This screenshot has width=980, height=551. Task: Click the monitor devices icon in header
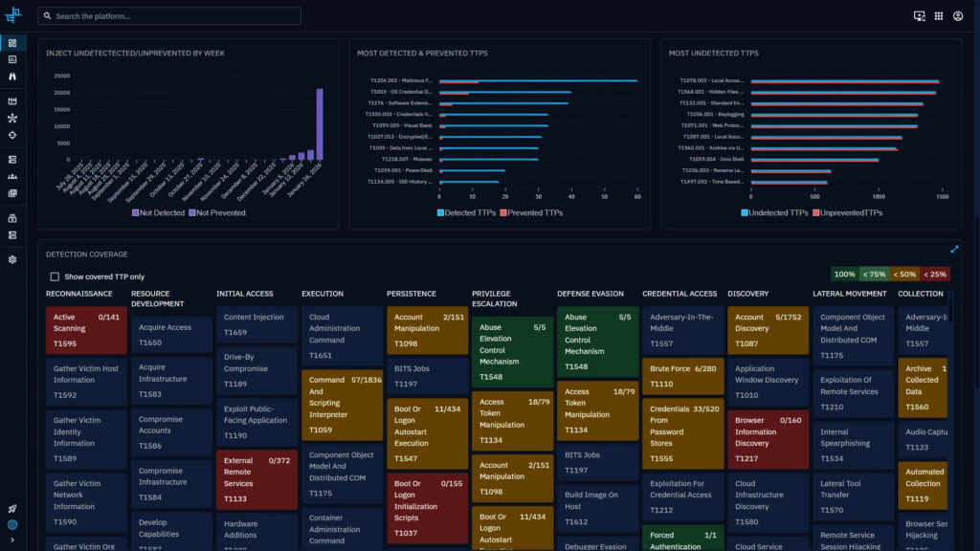(920, 16)
